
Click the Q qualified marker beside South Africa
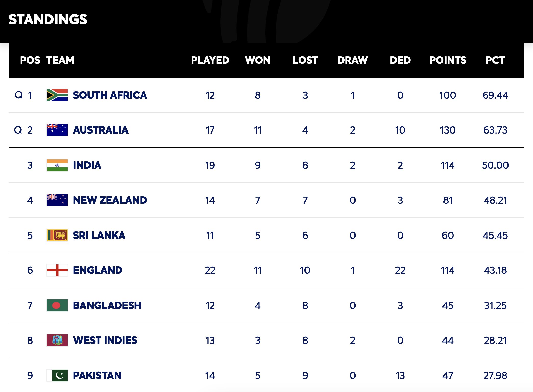18,95
